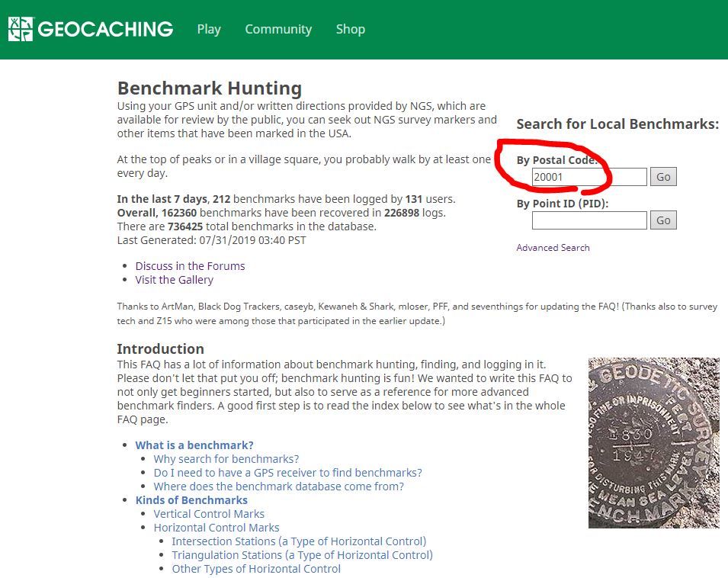The image size is (728, 578).
Task: Click Go button next to Postal Code
Action: click(663, 177)
